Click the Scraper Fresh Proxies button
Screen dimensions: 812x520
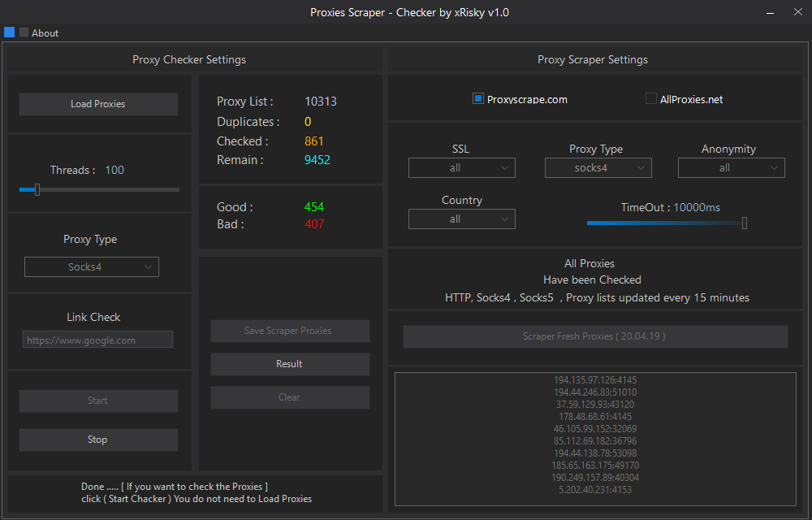point(595,336)
